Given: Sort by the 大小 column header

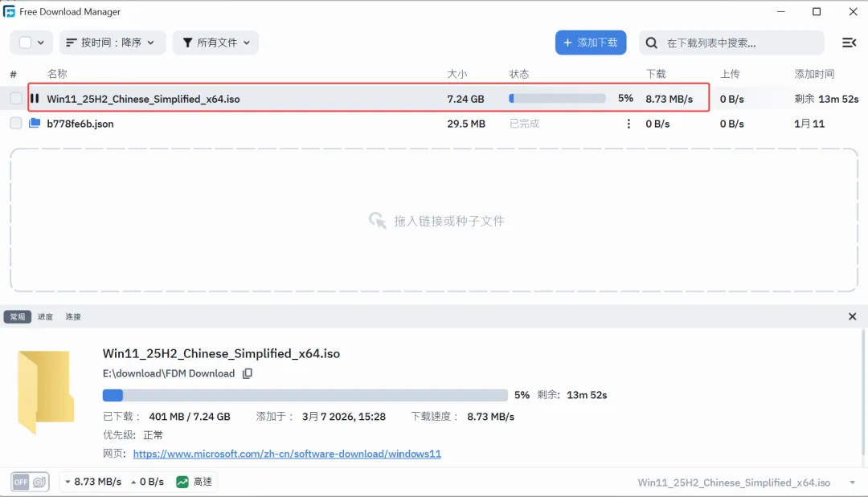Looking at the screenshot, I should (x=457, y=74).
